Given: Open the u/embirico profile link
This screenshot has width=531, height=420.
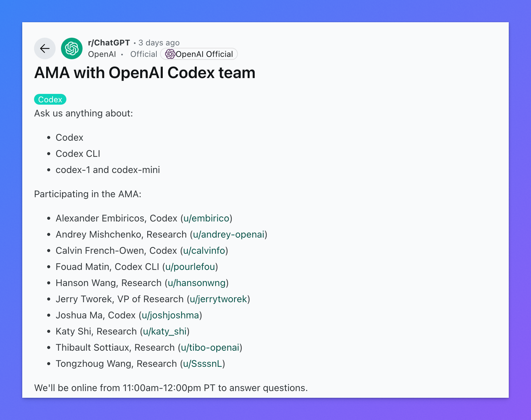Looking at the screenshot, I should click(x=206, y=218).
